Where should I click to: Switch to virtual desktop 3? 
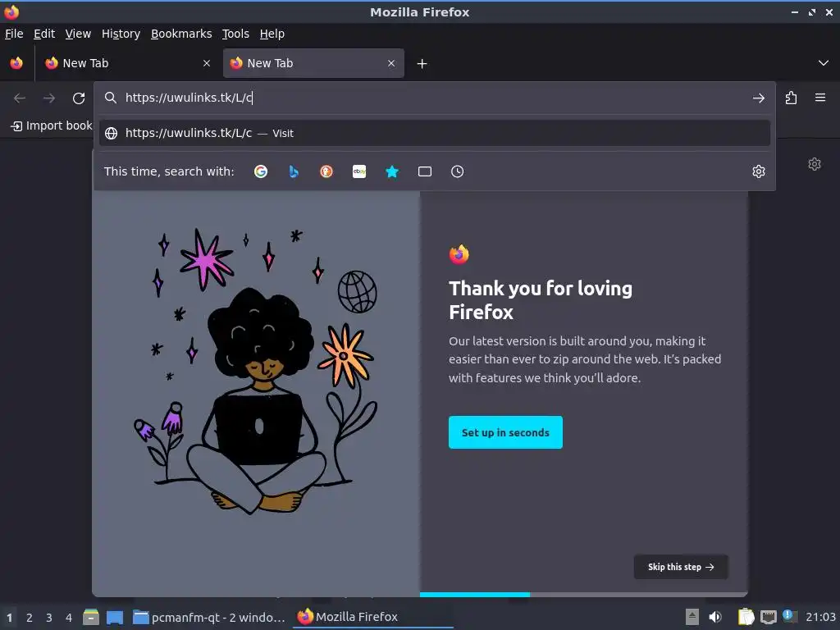48,618
